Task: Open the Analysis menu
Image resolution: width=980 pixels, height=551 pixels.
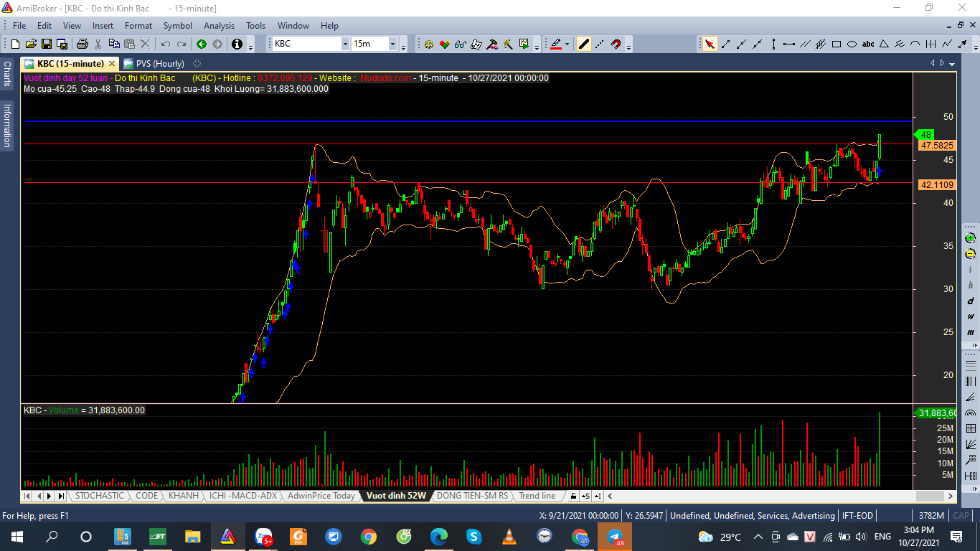Action: point(219,26)
